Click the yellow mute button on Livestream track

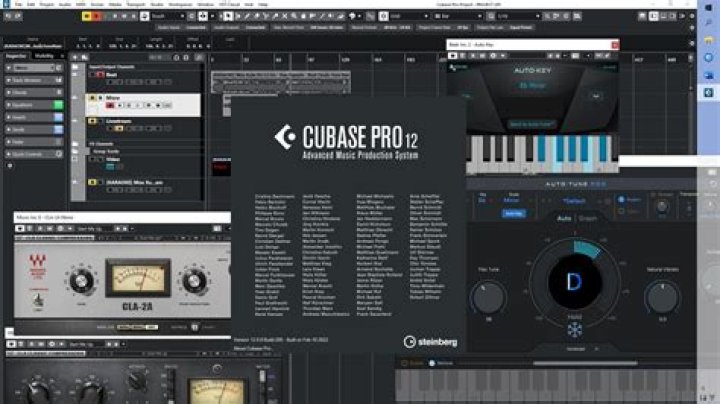(92, 121)
